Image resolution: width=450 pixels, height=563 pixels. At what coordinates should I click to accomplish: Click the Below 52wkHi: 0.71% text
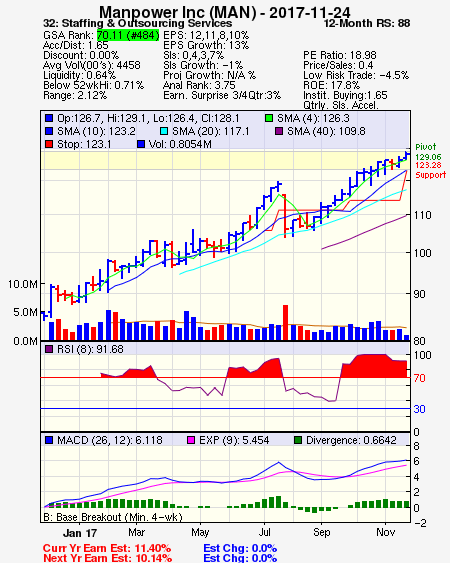(93, 85)
